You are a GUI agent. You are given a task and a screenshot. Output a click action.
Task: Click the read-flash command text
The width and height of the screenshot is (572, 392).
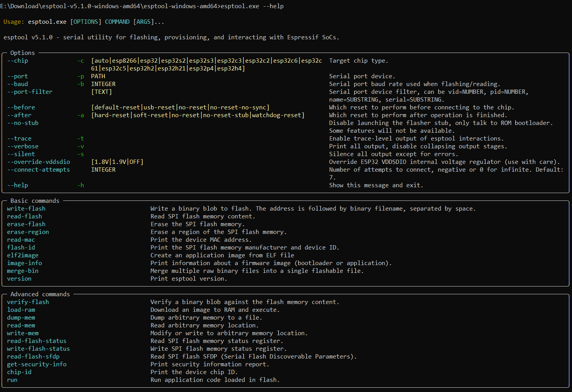point(24,216)
